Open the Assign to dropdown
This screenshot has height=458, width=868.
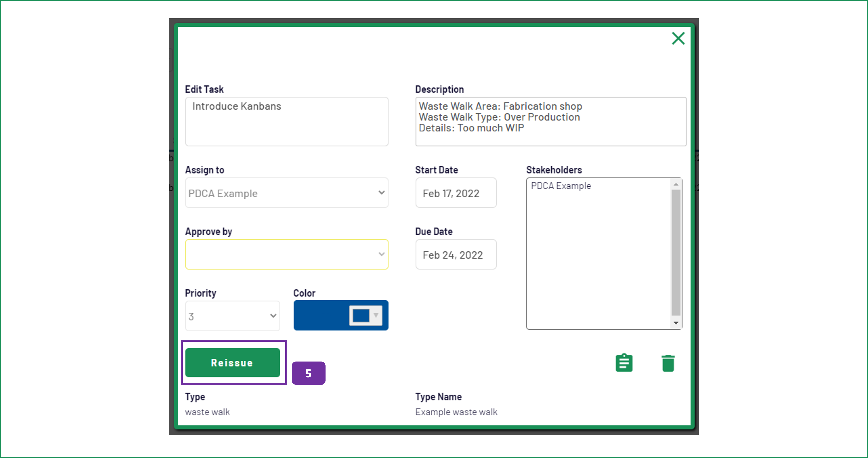point(287,193)
